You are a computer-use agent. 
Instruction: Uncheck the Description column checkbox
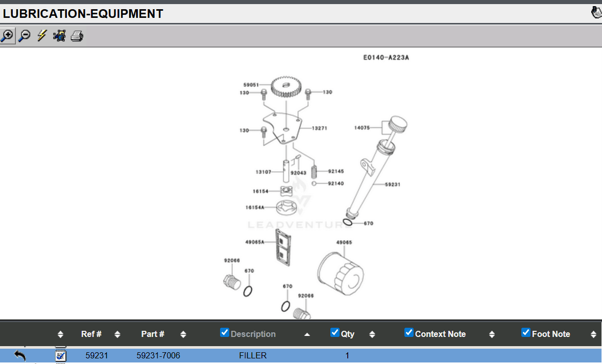pyautogui.click(x=225, y=333)
